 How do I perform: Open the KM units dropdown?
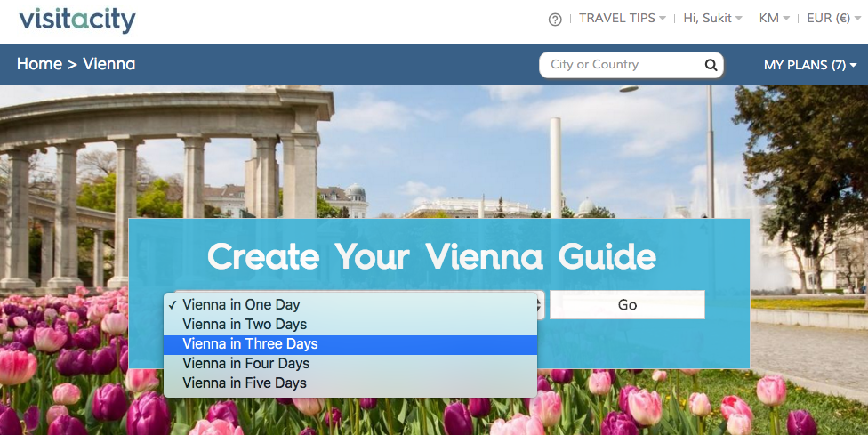(774, 19)
